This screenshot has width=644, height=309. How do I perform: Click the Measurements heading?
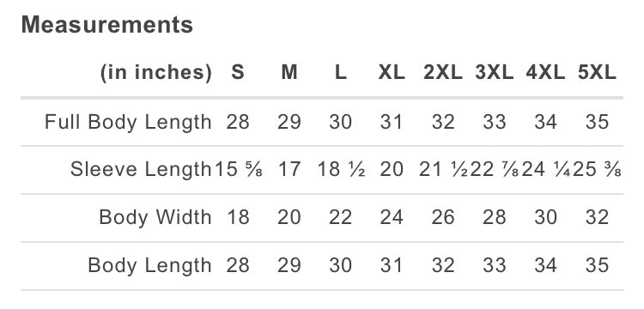[106, 25]
